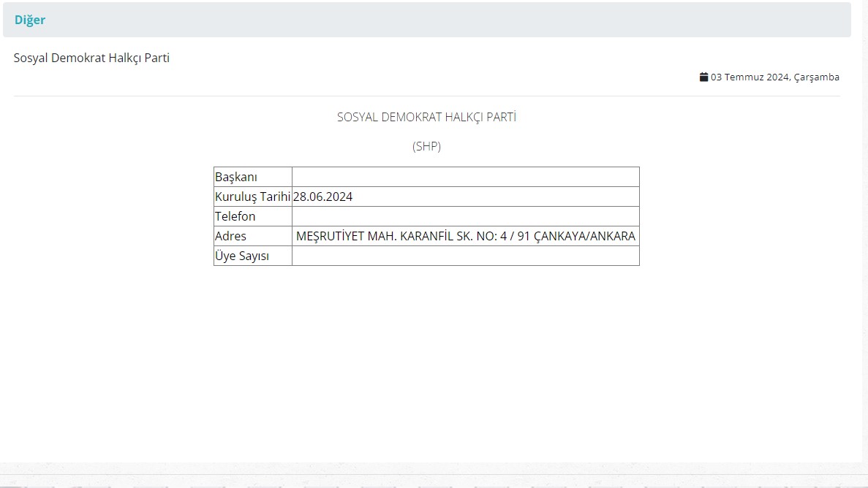Click the 28.06.2024 founding date cell
The width and height of the screenshot is (868, 488).
(x=322, y=197)
